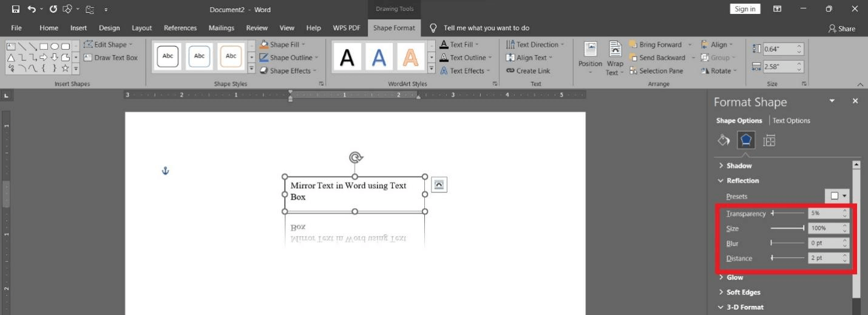
Task: Select the Rounded Rectangle shape
Action: 66,46
